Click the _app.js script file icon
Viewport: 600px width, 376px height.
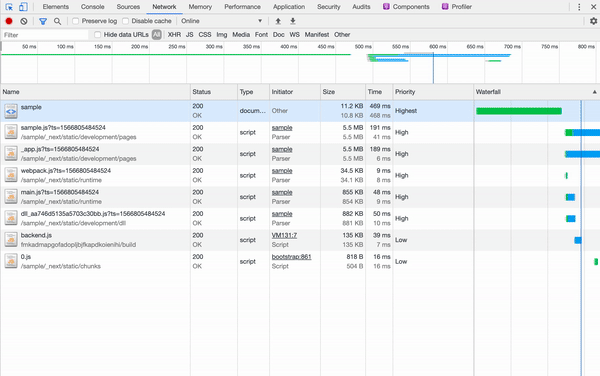(x=11, y=154)
